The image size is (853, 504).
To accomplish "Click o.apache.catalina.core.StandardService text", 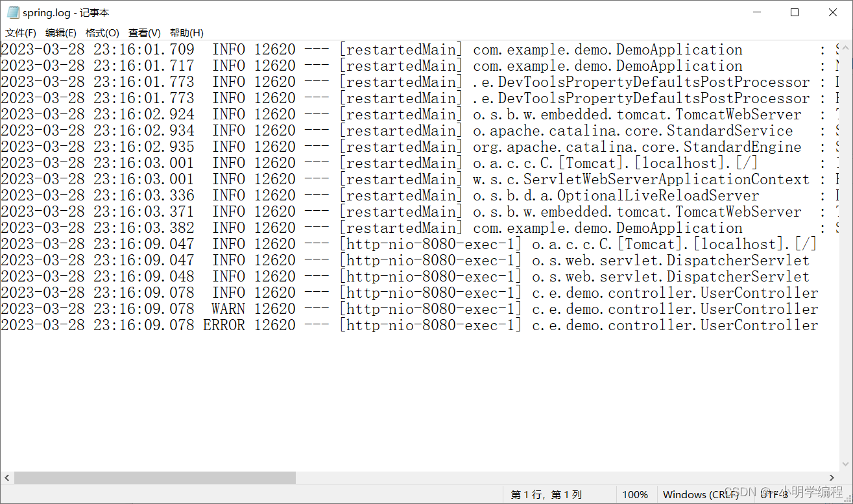I will (x=632, y=131).
